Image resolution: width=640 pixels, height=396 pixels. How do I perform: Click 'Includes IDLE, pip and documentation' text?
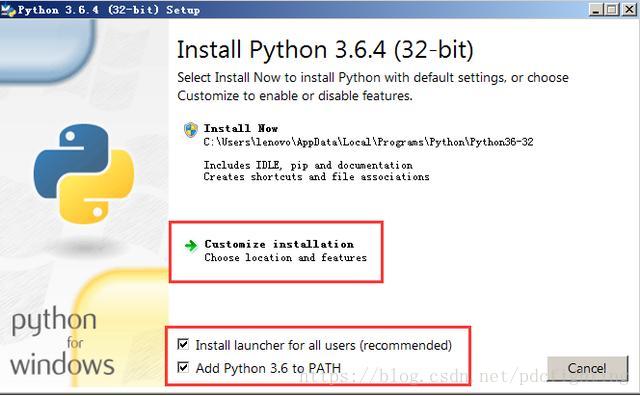click(x=308, y=165)
